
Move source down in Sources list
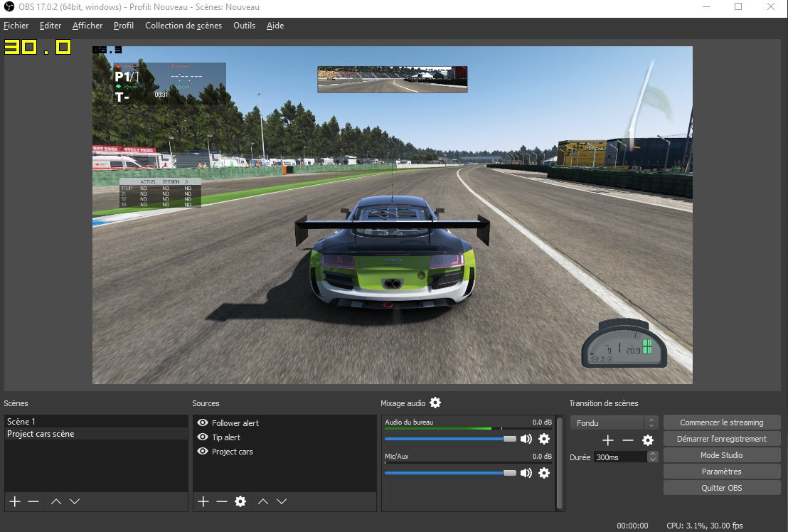(282, 501)
